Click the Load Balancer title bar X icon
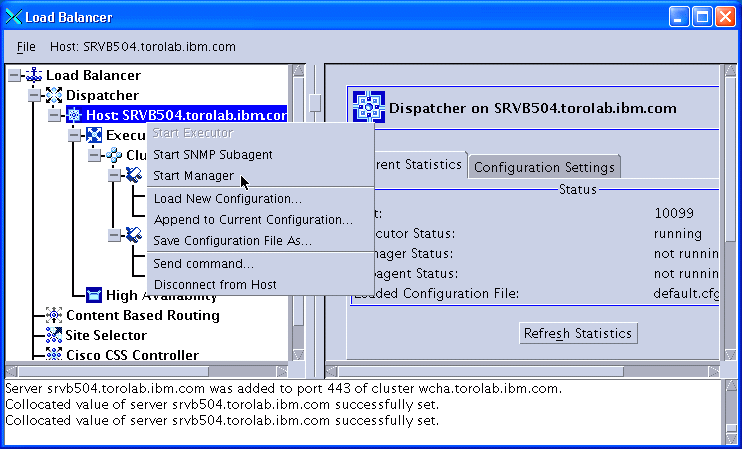The image size is (742, 449). click(x=13, y=17)
